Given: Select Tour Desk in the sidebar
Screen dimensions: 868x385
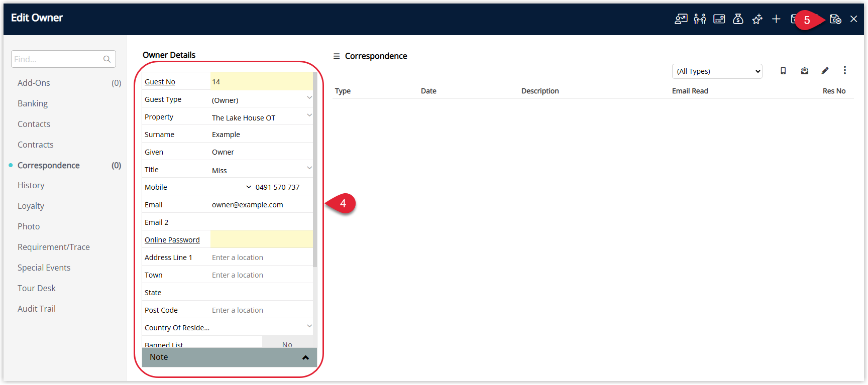Looking at the screenshot, I should pyautogui.click(x=36, y=288).
